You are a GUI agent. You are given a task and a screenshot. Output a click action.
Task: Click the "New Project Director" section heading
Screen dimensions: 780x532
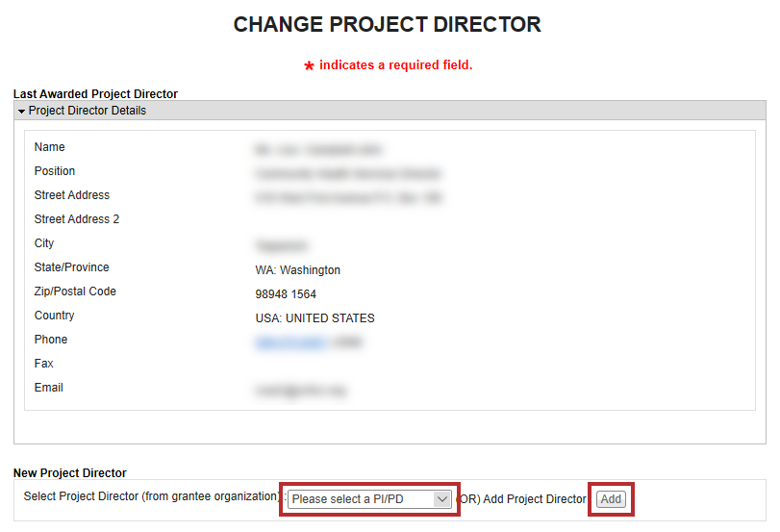[69, 473]
